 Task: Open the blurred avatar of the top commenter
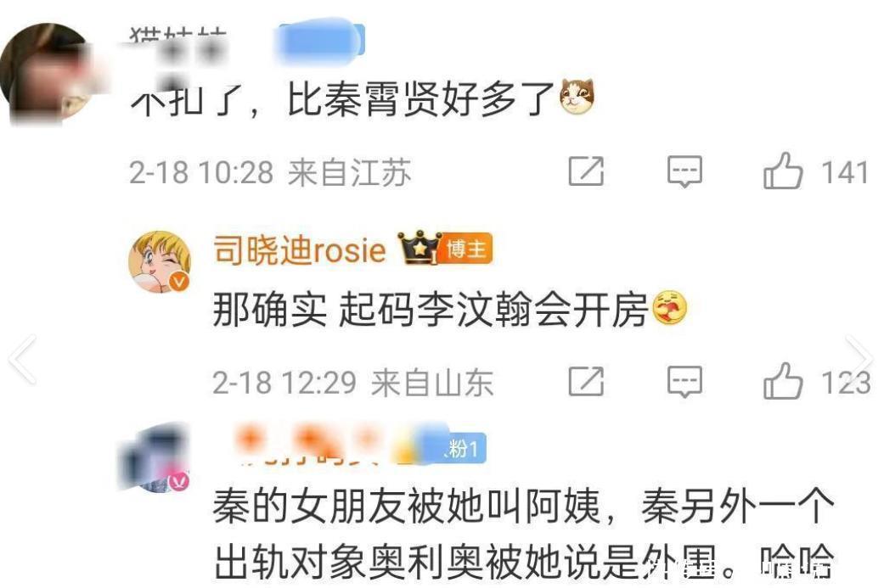[47, 73]
